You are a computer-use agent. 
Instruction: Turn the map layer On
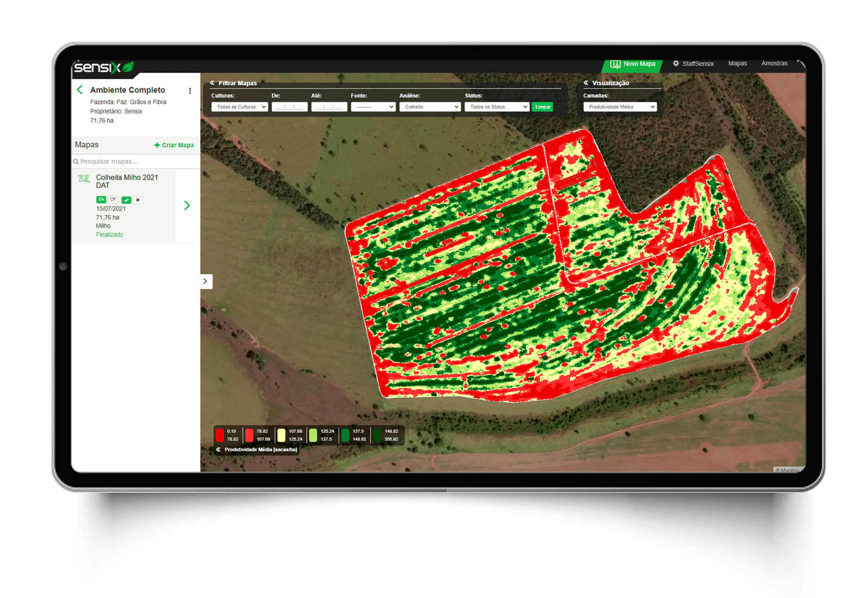[x=101, y=199]
